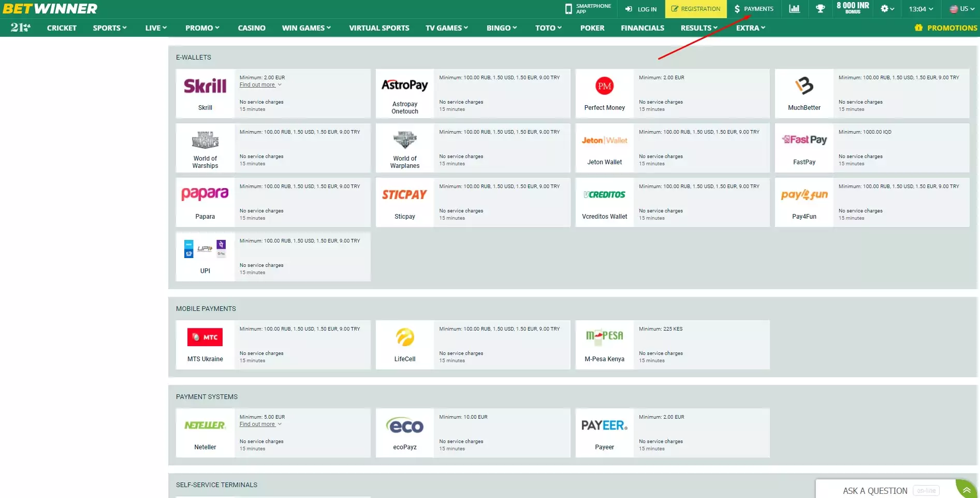Select the M-Pesa Kenya payment logo
The image size is (980, 498).
(604, 337)
